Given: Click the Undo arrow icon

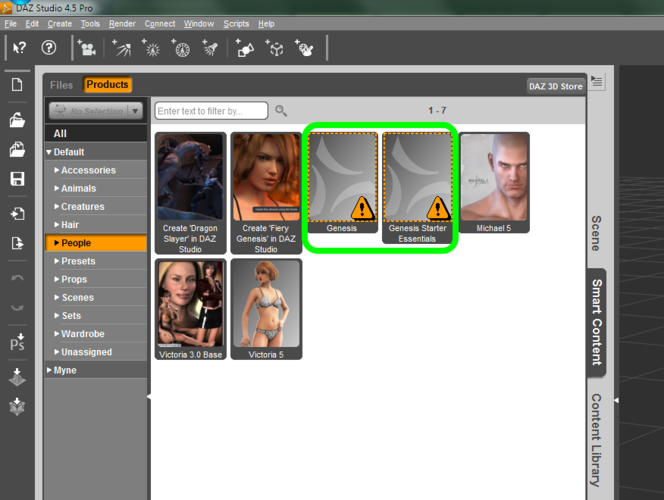Looking at the screenshot, I should (17, 278).
